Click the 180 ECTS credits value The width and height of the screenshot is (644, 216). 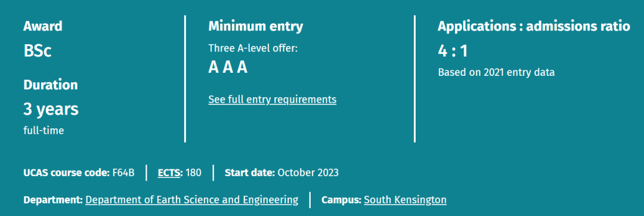coord(193,172)
